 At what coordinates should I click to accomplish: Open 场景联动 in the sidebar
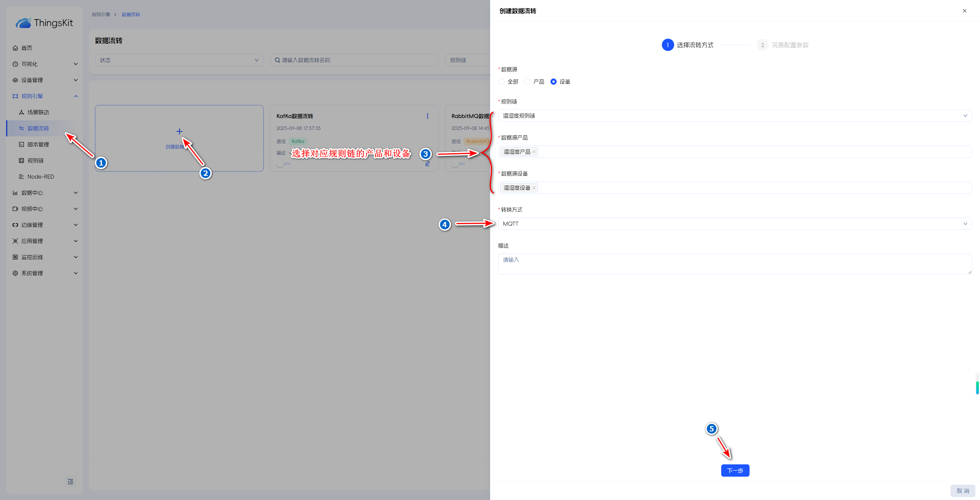tap(38, 112)
